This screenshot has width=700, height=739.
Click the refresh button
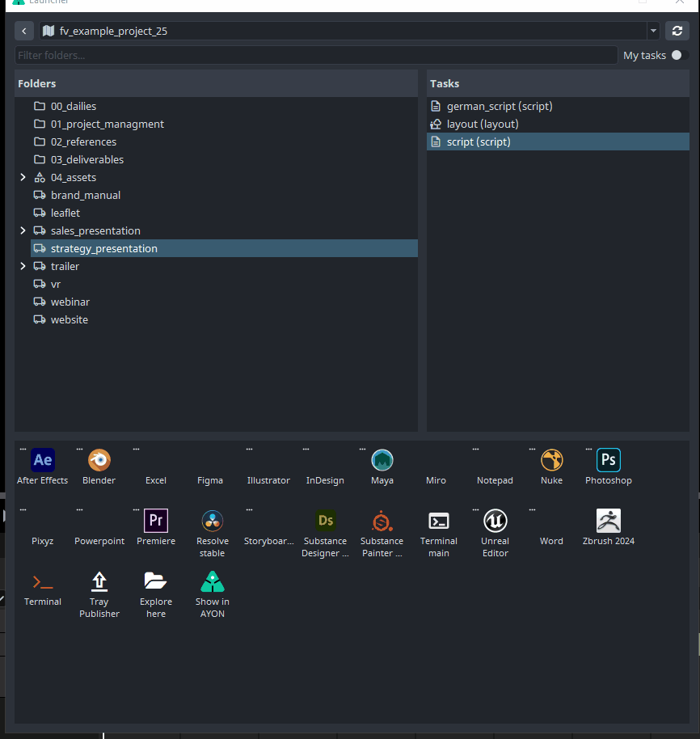pyautogui.click(x=677, y=32)
